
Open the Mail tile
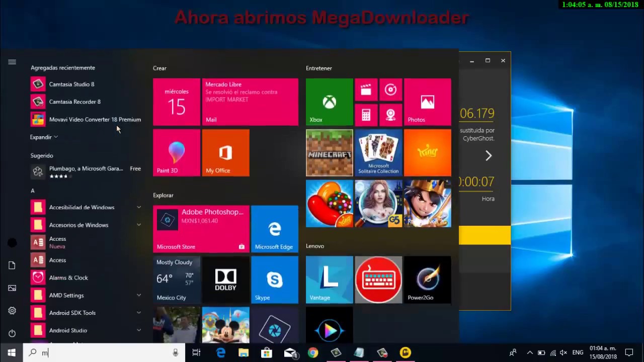point(250,102)
